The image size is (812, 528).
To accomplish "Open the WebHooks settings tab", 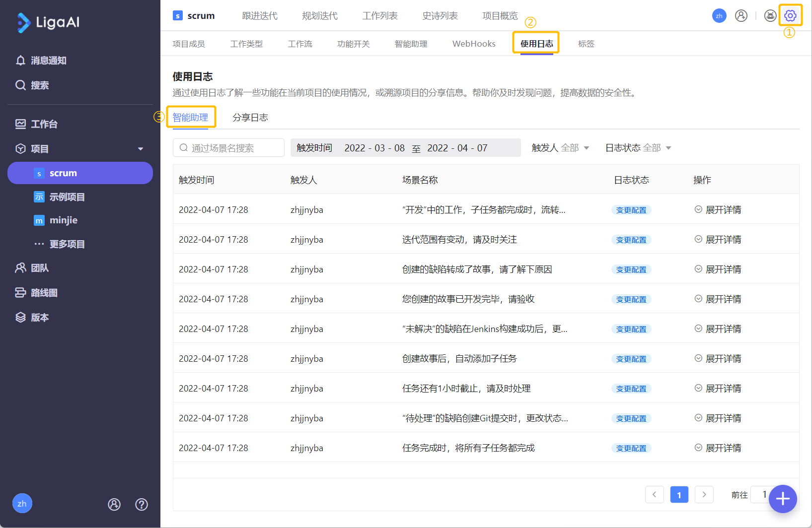I will [474, 44].
